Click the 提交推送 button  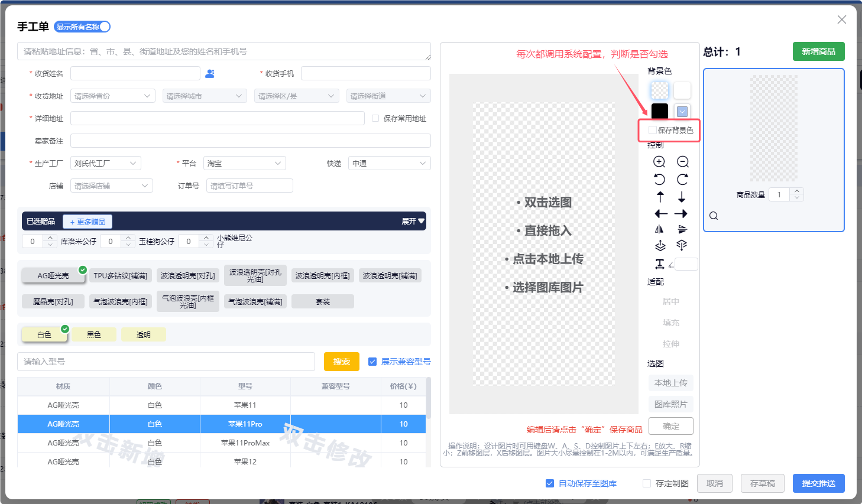pos(819,483)
